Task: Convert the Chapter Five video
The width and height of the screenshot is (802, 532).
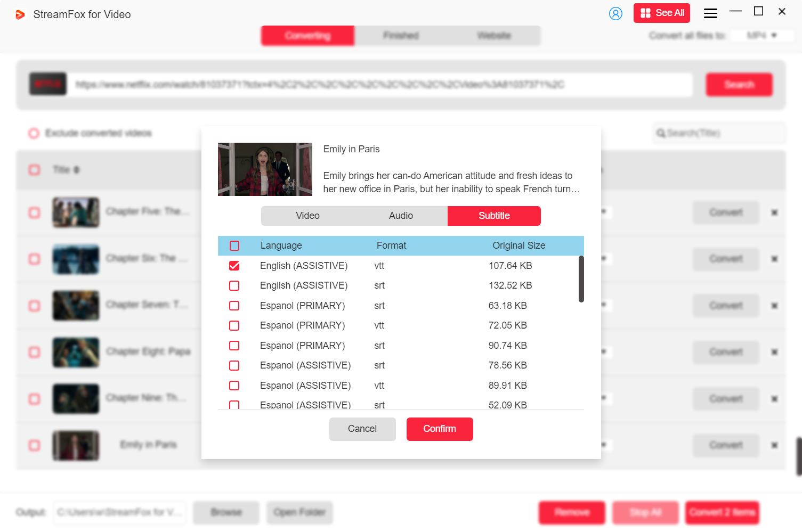Action: coord(726,212)
